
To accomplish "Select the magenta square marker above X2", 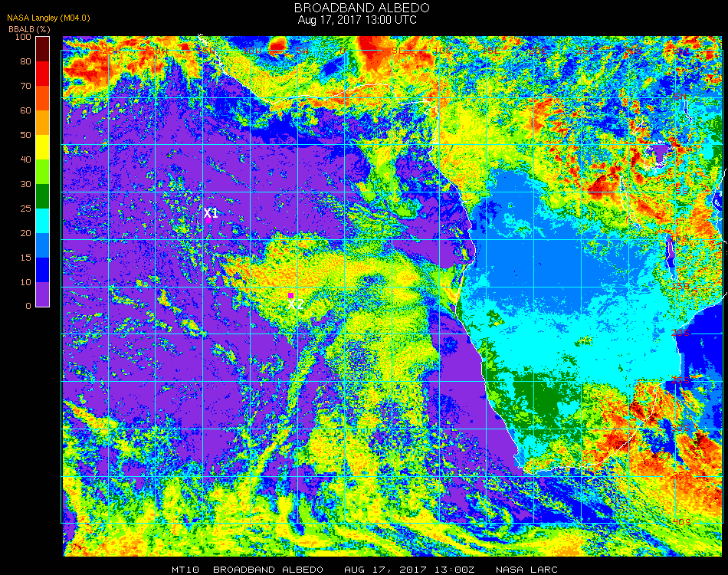I will tap(290, 295).
